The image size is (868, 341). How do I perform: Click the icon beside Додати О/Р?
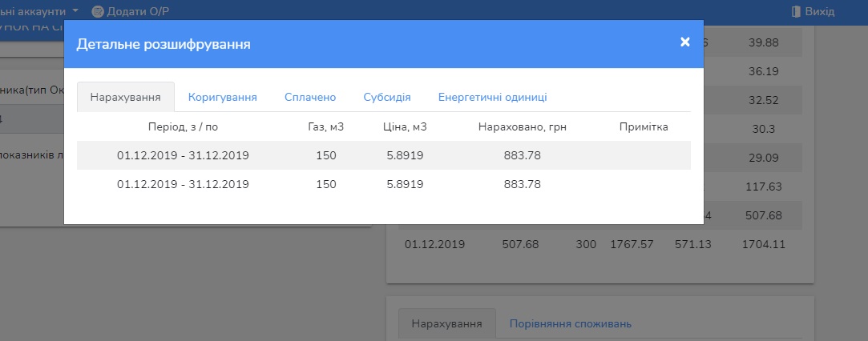tap(98, 11)
